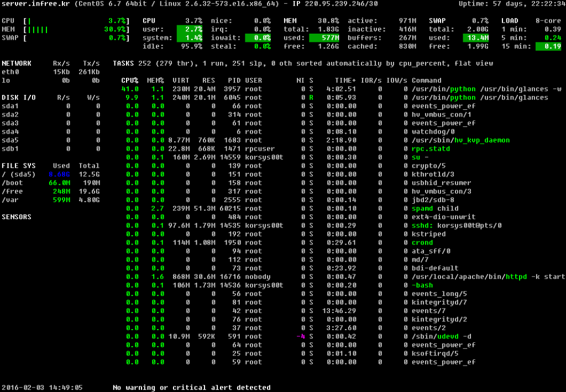Select the glances -w process PID 3957
Image resolution: width=566 pixels, height=392 pixels.
coord(342,89)
